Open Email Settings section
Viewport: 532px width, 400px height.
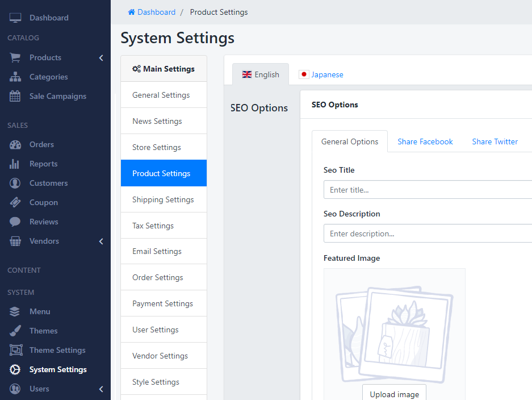coord(164,251)
